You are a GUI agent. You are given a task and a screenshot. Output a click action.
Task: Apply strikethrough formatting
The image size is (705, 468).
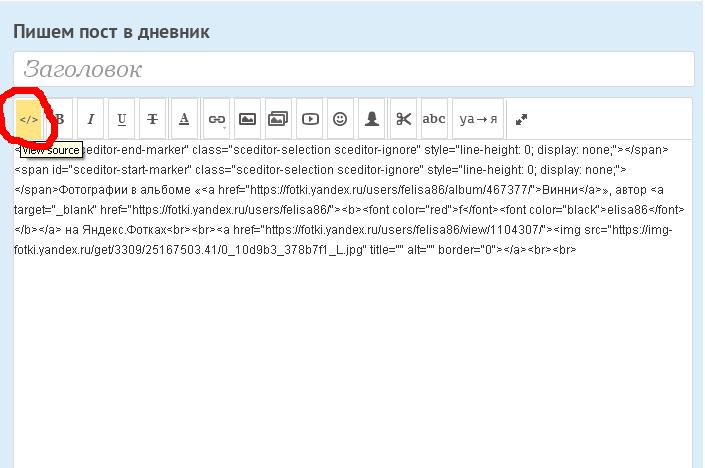coord(152,119)
